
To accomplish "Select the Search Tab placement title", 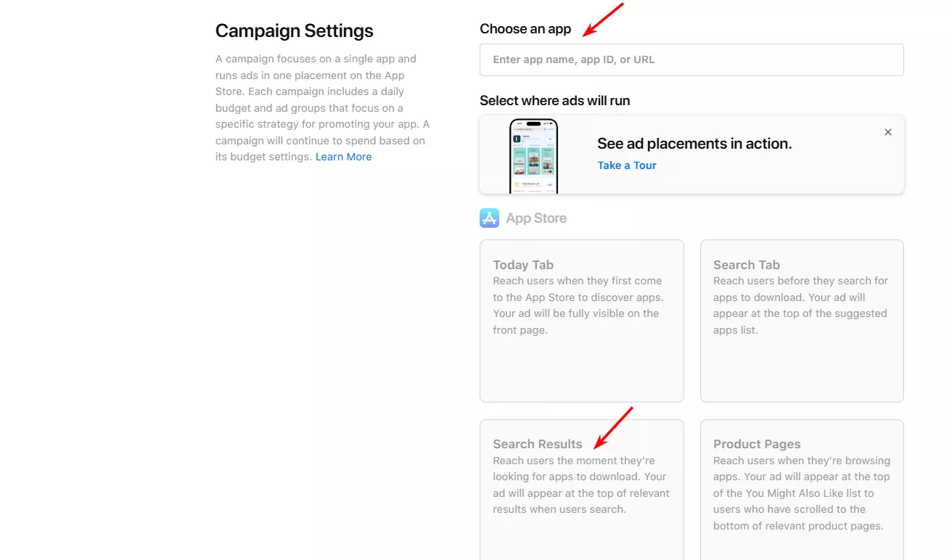I will pyautogui.click(x=747, y=265).
